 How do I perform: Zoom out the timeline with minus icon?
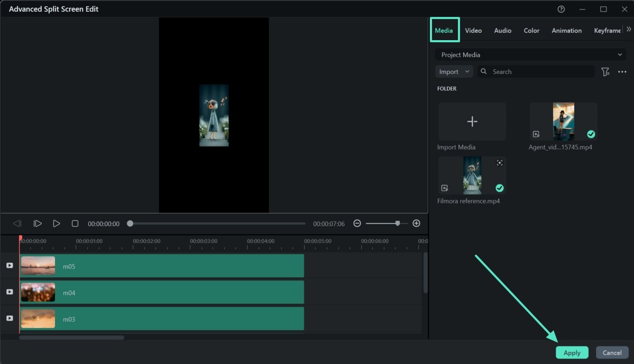tap(357, 223)
